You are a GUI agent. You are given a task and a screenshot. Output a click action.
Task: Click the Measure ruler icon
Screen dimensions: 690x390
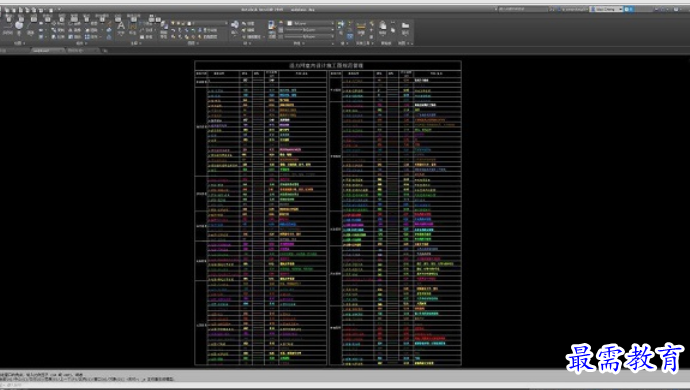tap(361, 26)
